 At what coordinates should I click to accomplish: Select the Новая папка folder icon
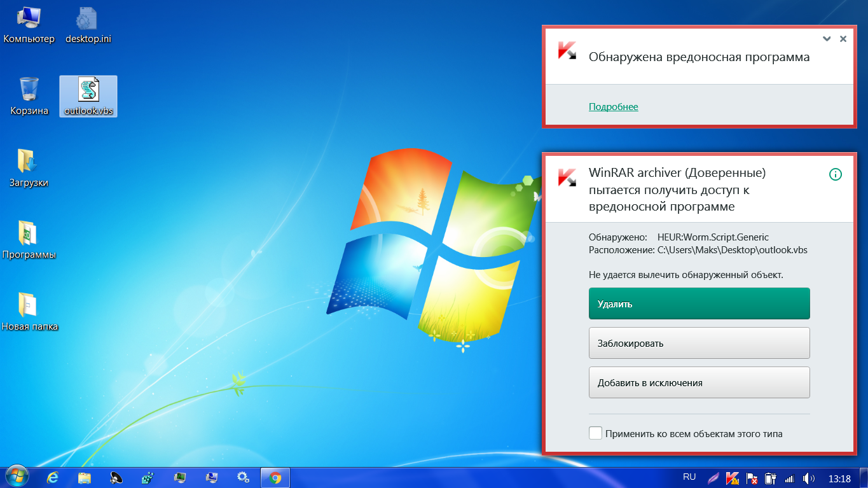point(29,312)
